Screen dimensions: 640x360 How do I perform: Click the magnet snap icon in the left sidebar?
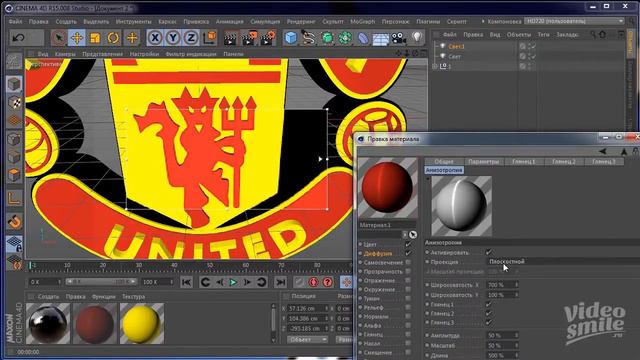[14, 221]
